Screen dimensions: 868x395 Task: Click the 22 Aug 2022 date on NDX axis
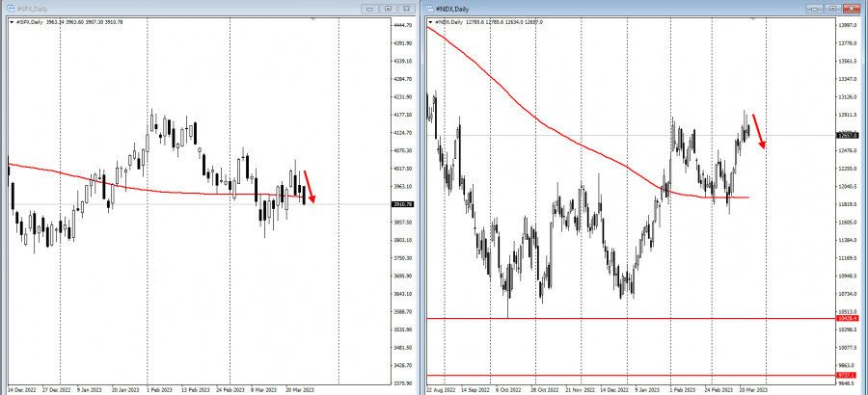[x=441, y=389]
